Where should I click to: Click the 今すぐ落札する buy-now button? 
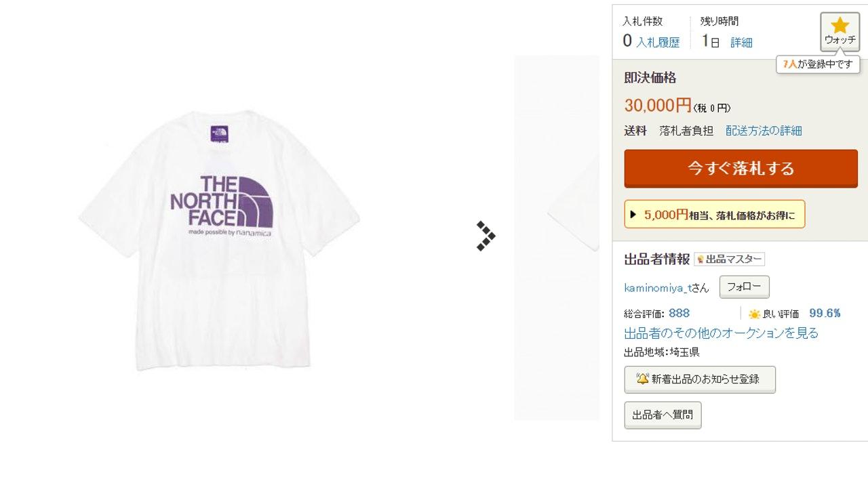click(x=740, y=169)
